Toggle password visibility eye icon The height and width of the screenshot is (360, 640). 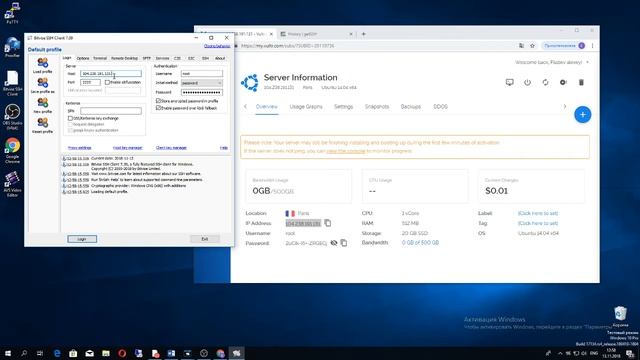334,243
